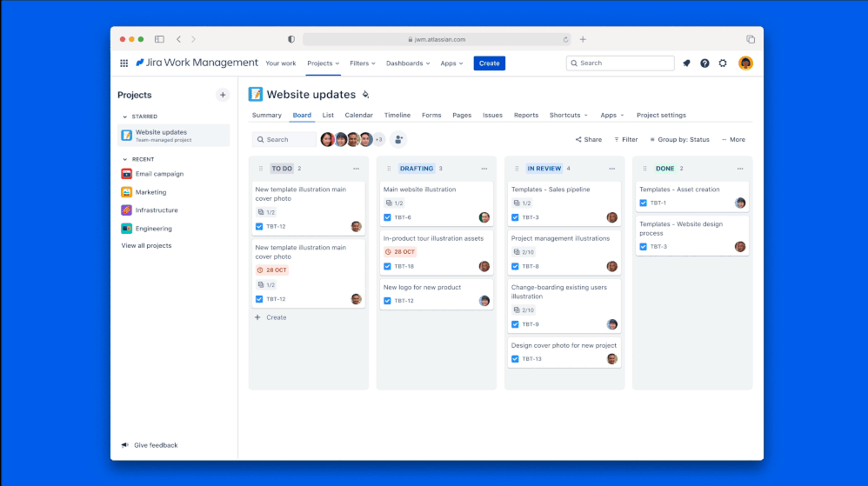
Task: Open the IN REVIEW column three-dot menu
Action: coord(612,169)
